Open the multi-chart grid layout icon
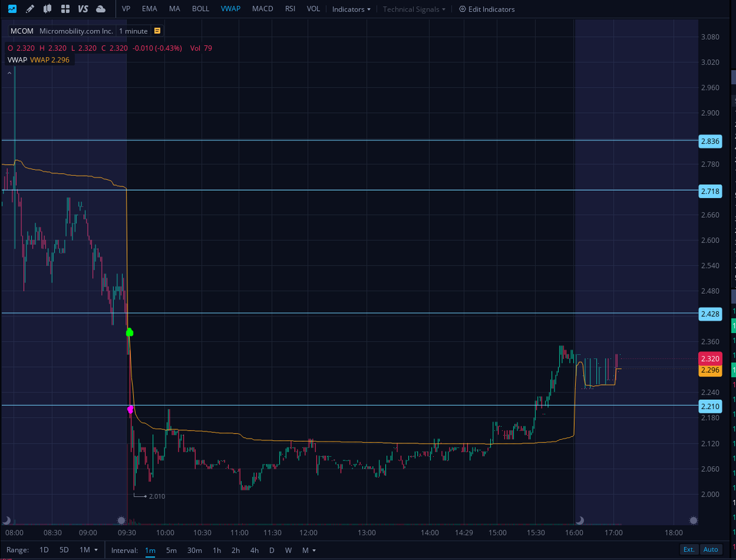736x560 pixels. click(x=65, y=9)
